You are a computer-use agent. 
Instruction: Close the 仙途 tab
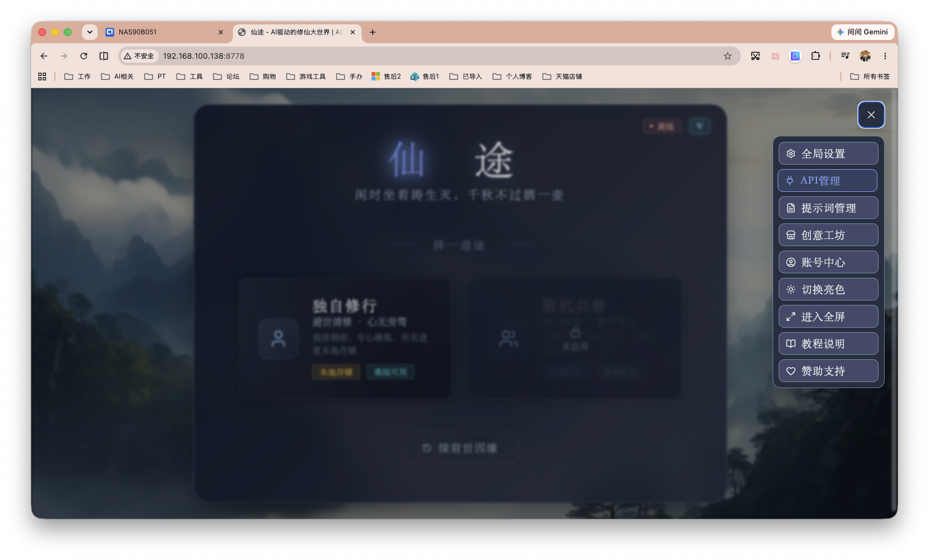point(353,32)
